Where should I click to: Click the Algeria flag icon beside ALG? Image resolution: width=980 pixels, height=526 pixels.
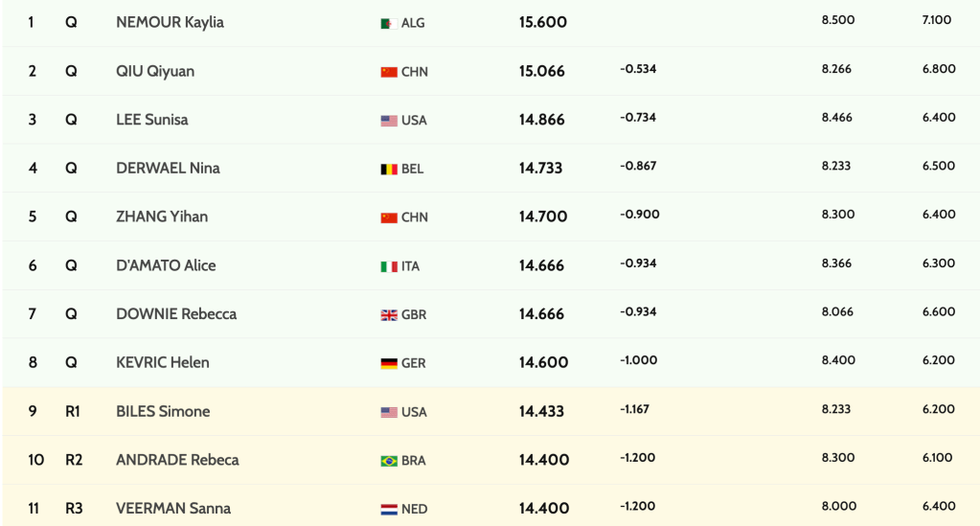coord(388,23)
